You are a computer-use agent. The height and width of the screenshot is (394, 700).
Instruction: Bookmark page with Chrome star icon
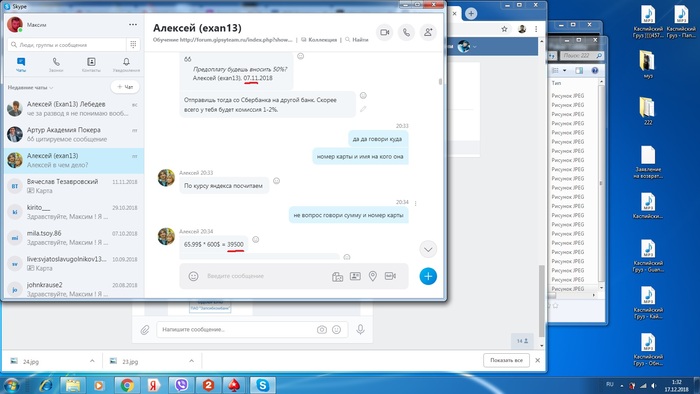click(504, 29)
